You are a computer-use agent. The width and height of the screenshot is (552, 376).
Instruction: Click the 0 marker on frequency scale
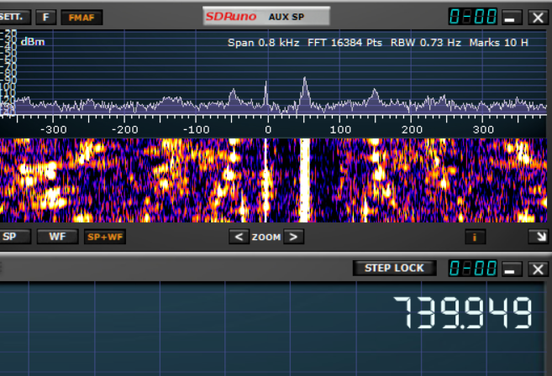tap(268, 130)
